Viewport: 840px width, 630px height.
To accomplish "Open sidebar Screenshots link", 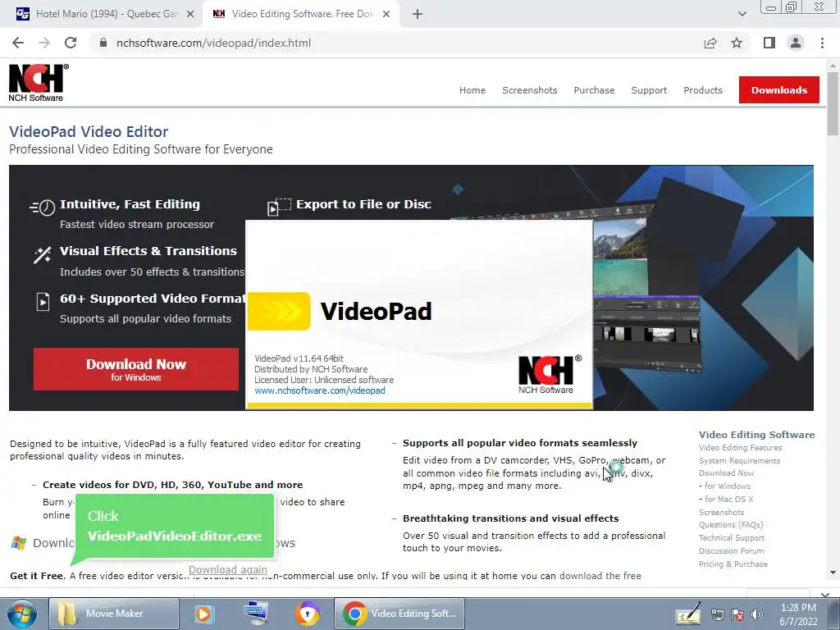I will 721,512.
